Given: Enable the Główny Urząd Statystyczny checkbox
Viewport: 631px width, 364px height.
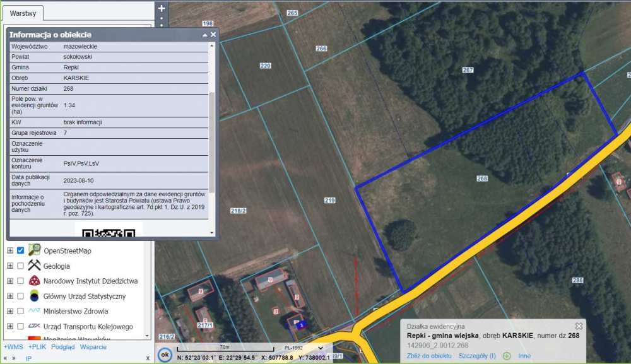Looking at the screenshot, I should click(x=21, y=296).
